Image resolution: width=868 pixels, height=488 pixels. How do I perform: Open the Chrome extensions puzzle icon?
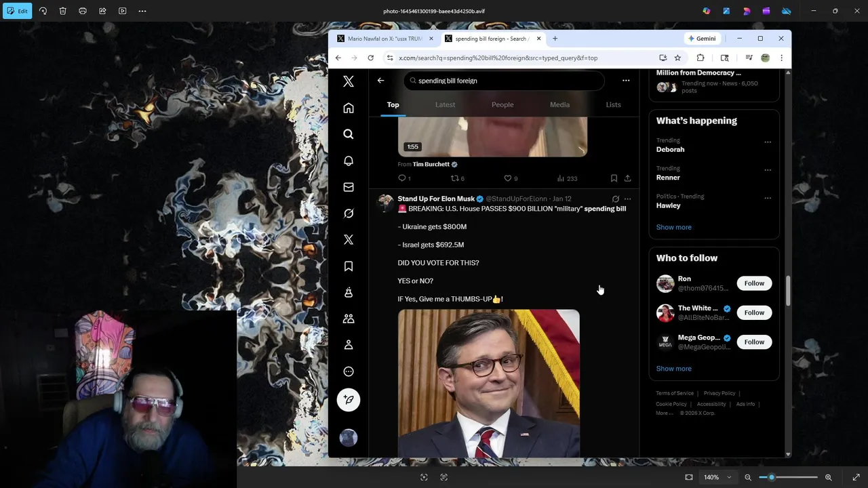coord(701,58)
